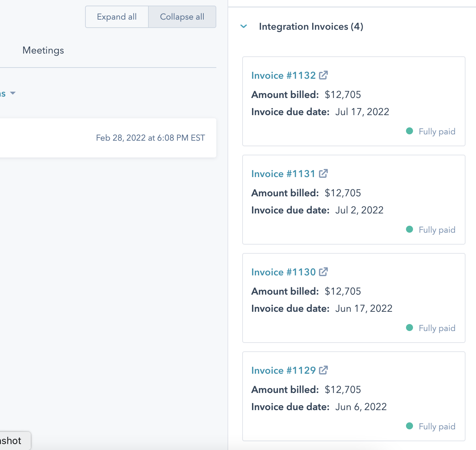
Task: Open the activity filter dropdown arrow
Action: coord(13,93)
